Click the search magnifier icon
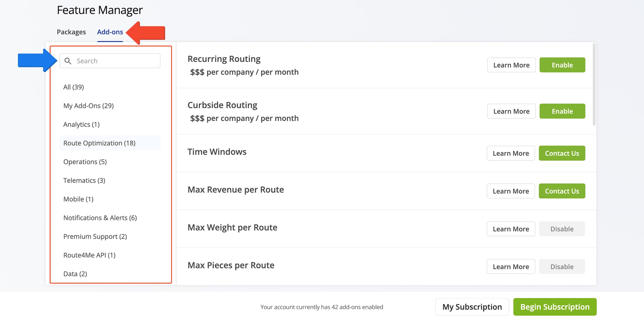 tap(68, 61)
